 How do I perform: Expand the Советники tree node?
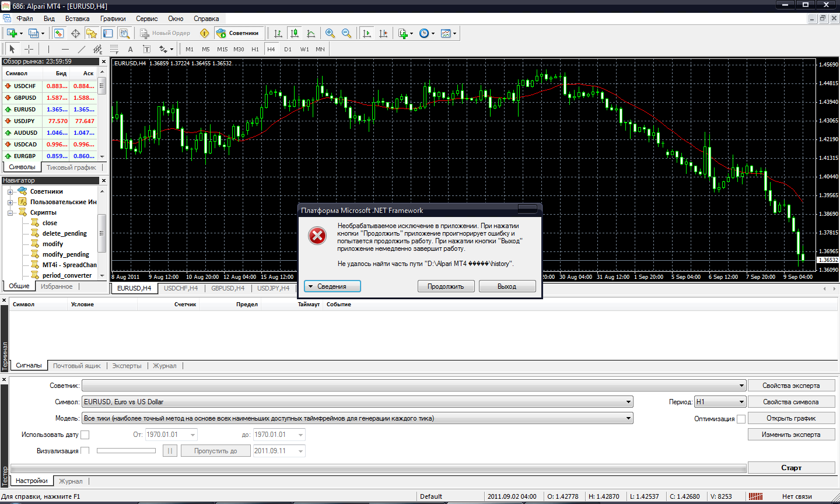coord(10,192)
